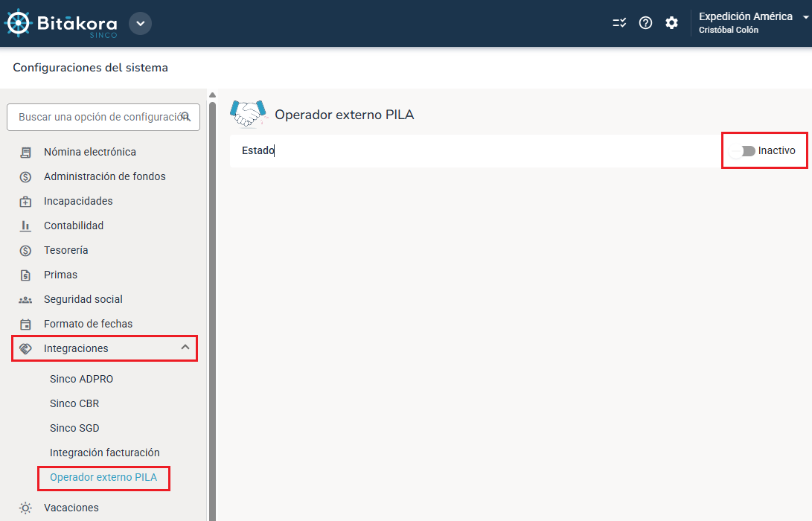Click the Seguridad social people icon

tap(26, 299)
